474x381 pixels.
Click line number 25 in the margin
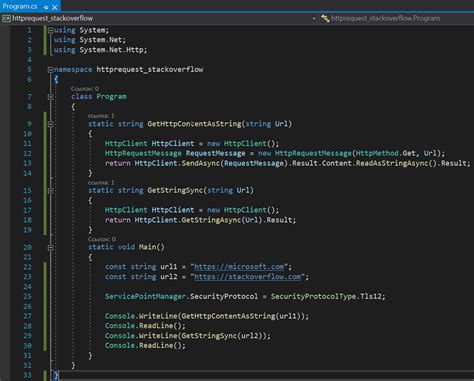click(x=28, y=296)
